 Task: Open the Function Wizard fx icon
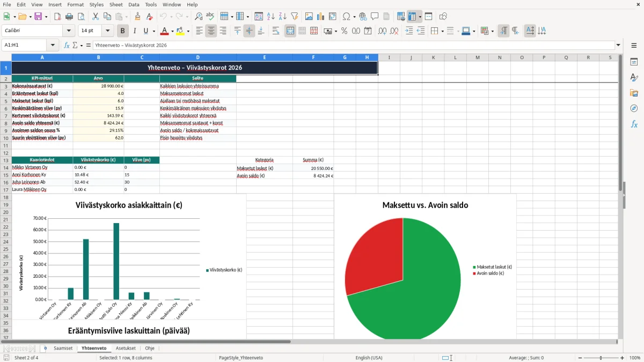click(67, 45)
